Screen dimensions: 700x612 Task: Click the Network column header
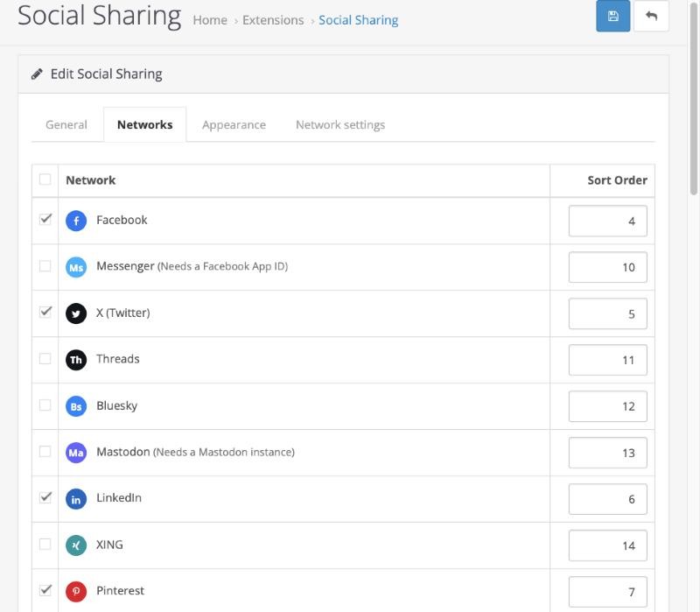pyautogui.click(x=91, y=180)
